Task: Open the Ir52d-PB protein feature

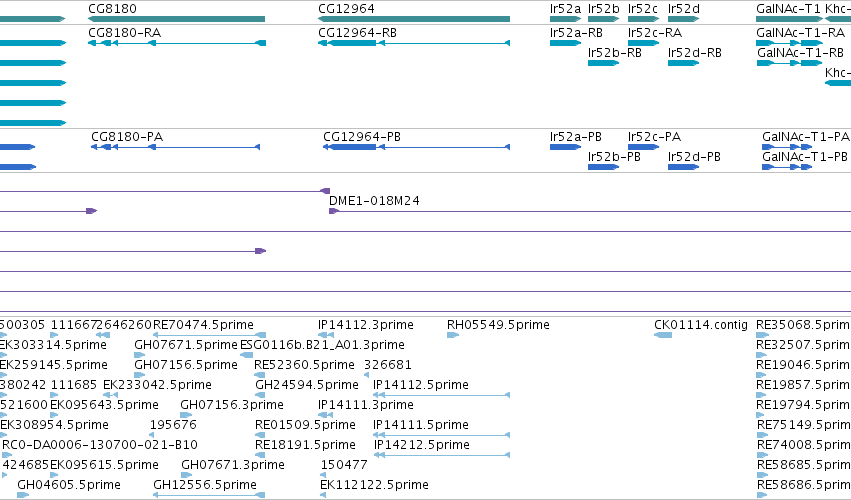Action: 683,167
